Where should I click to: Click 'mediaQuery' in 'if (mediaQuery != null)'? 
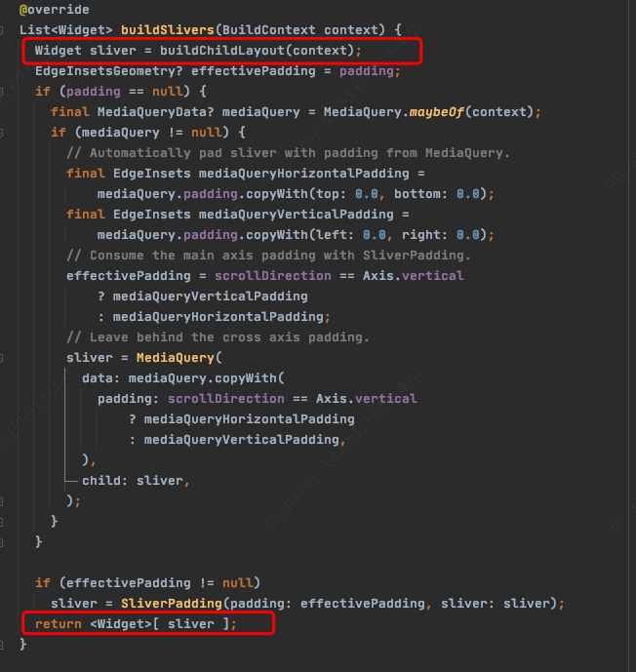click(121, 133)
